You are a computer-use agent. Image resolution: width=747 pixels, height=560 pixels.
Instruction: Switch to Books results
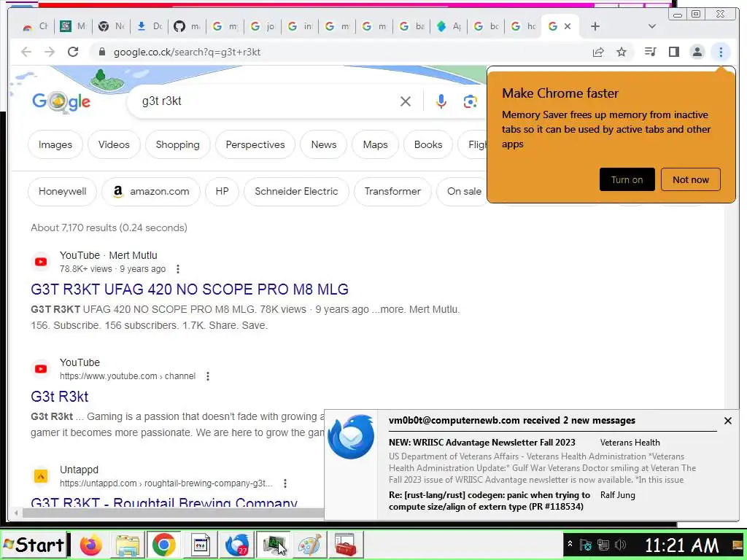pos(428,144)
